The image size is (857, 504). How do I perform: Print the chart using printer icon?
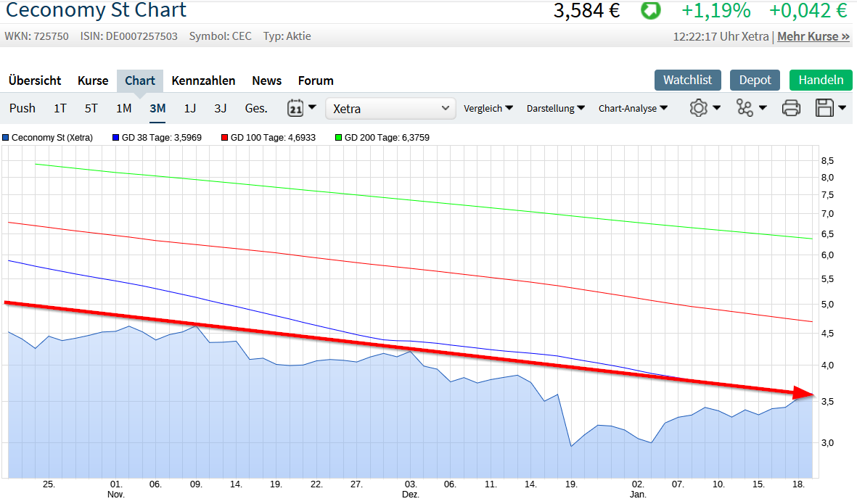coord(791,108)
